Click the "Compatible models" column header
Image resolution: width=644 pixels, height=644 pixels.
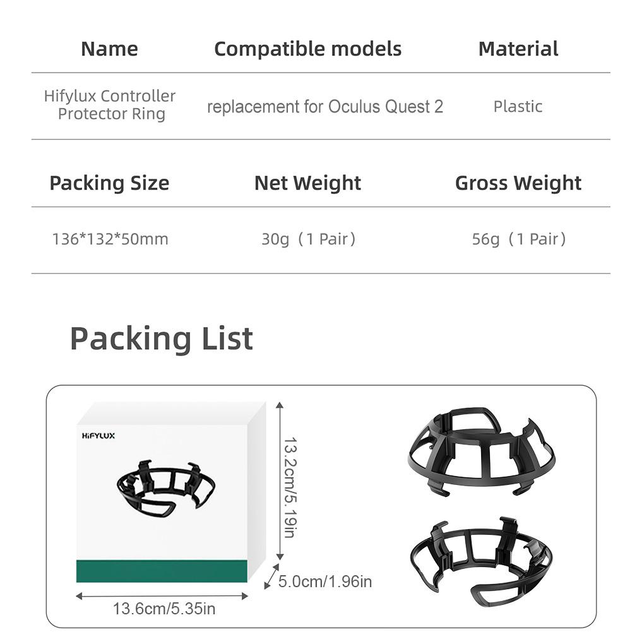(307, 49)
